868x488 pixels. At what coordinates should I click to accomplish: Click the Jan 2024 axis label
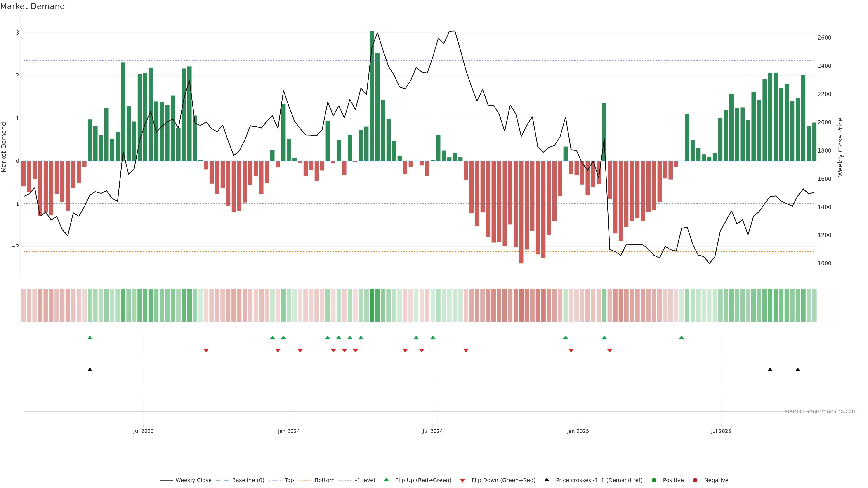click(x=289, y=431)
